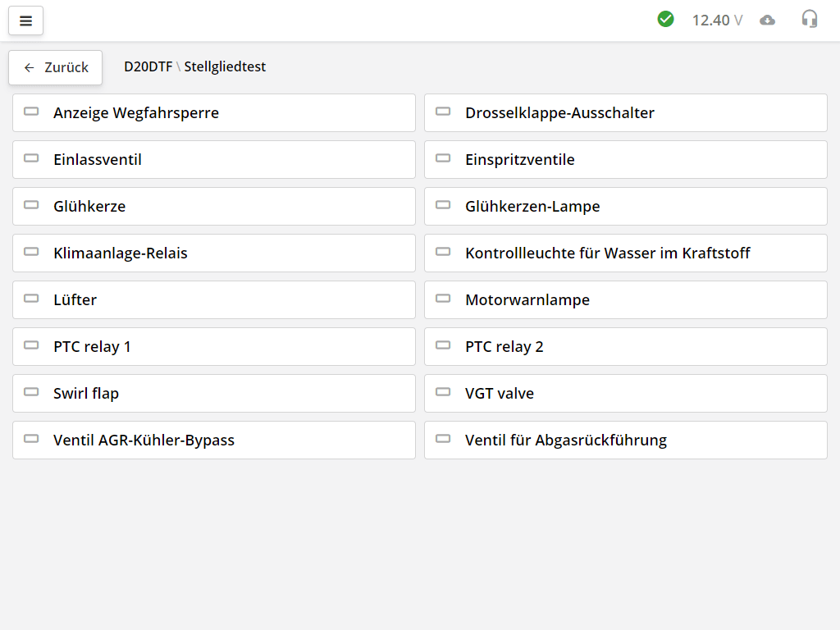The image size is (840, 630).
Task: Start the Einlassventil actuator test
Action: (x=214, y=160)
